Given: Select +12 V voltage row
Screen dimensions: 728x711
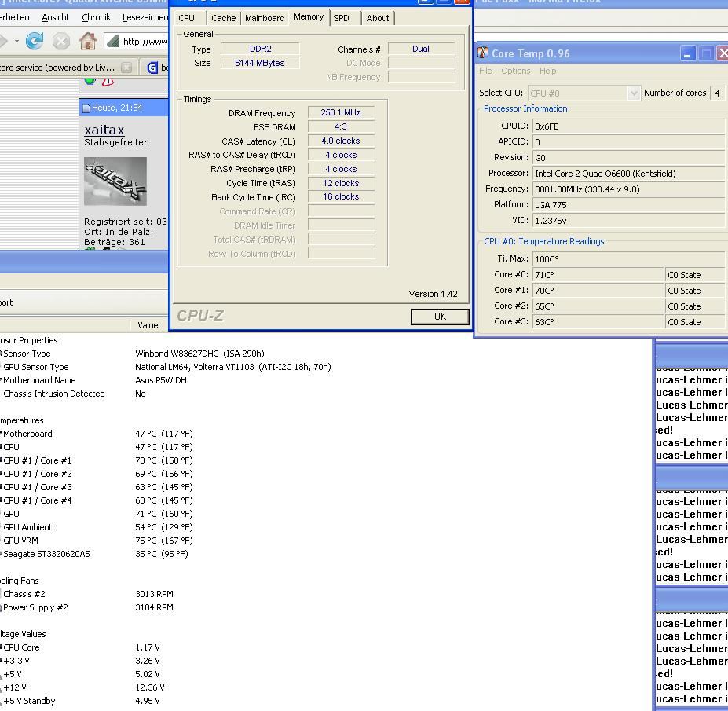Looking at the screenshot, I should [82, 687].
